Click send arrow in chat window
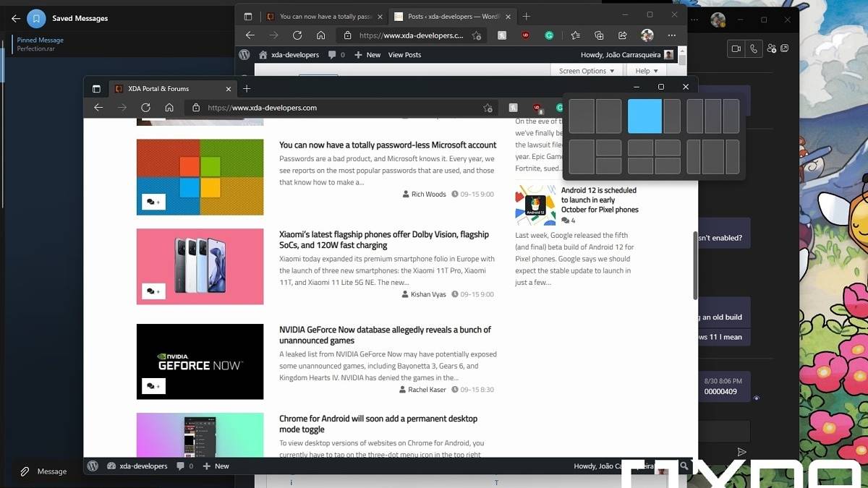Image resolution: width=868 pixels, height=488 pixels. 741,452
